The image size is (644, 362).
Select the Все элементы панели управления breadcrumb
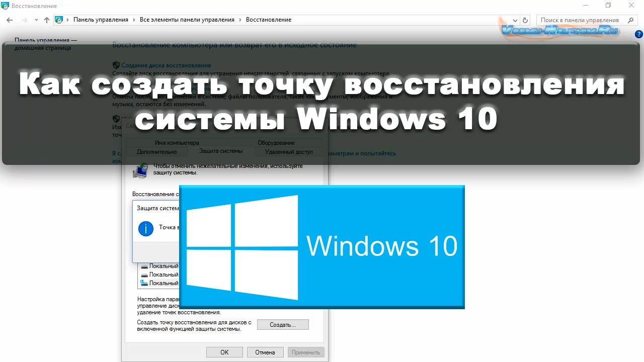pyautogui.click(x=187, y=20)
